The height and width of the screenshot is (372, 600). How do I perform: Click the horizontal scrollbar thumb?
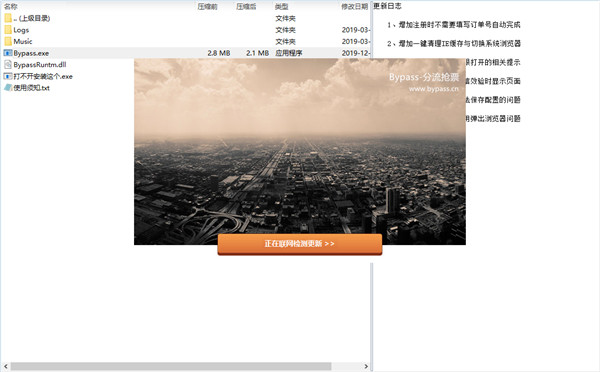(x=171, y=366)
